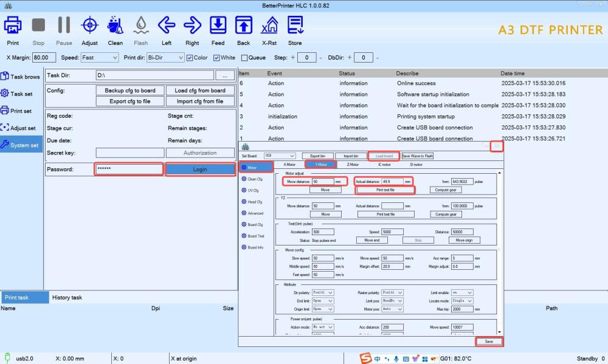This screenshot has height=364, width=608.
Task: Select Advanced in dialog sidebar
Action: pos(252,213)
